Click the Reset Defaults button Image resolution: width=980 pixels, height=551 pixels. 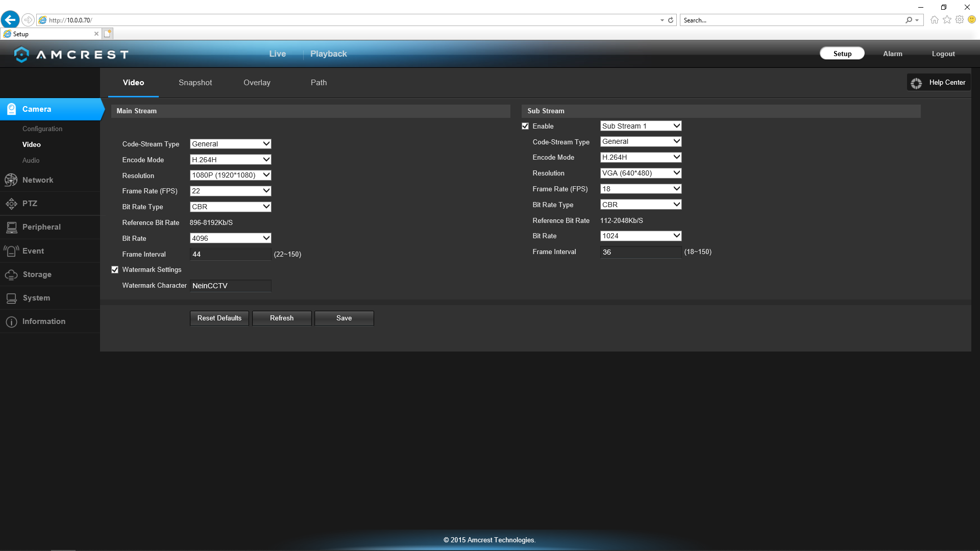click(219, 318)
